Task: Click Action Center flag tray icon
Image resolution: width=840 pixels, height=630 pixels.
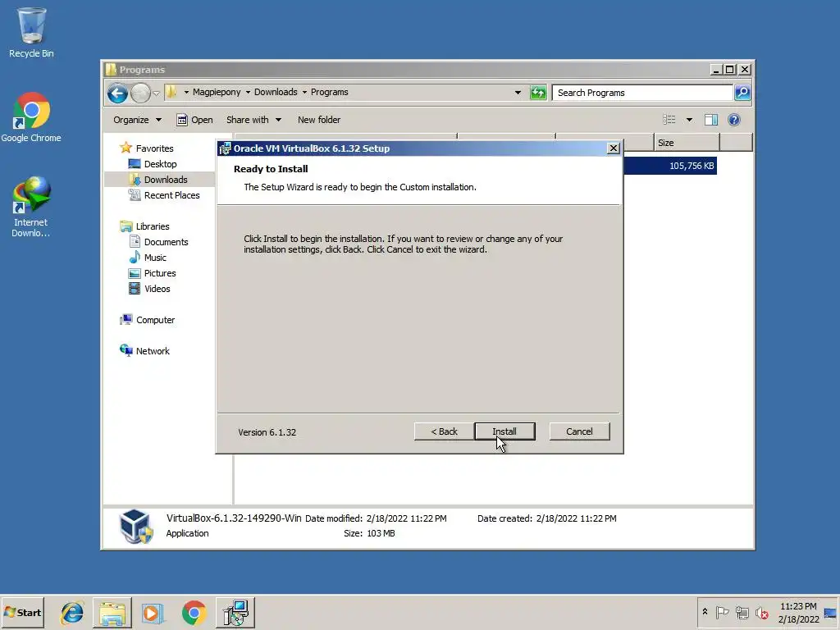Action: [722, 612]
